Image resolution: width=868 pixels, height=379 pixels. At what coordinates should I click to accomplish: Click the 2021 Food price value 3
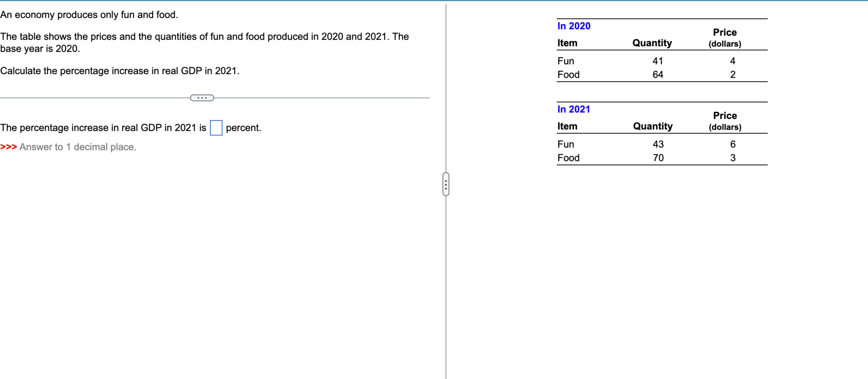point(733,158)
